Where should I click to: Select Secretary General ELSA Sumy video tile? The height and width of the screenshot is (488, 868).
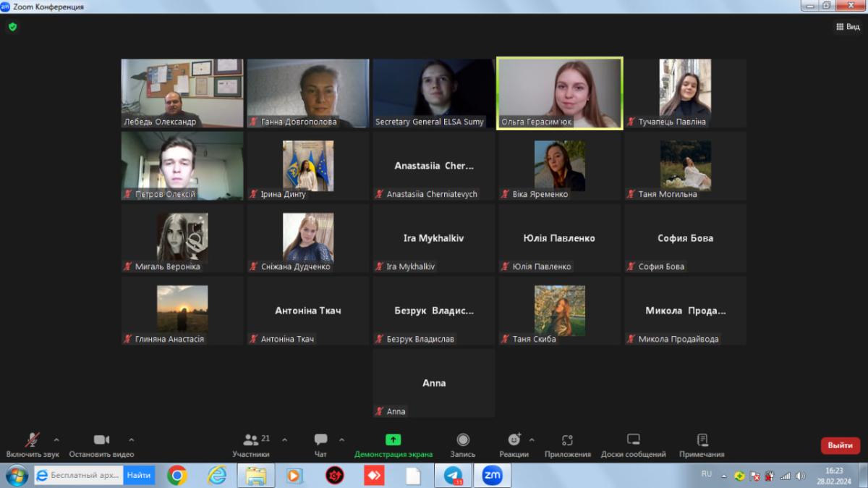[x=434, y=93]
